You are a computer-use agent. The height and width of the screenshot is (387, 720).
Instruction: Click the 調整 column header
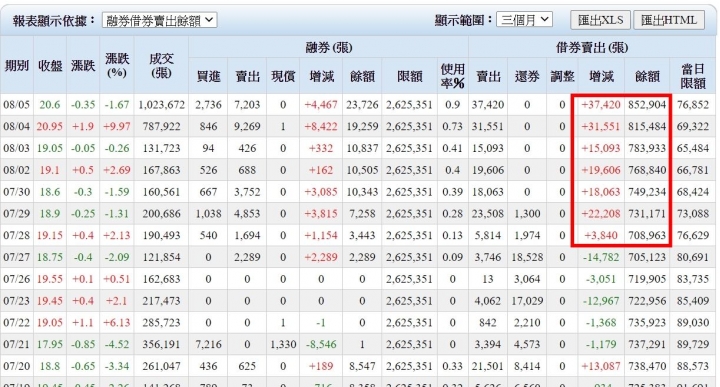coord(562,76)
